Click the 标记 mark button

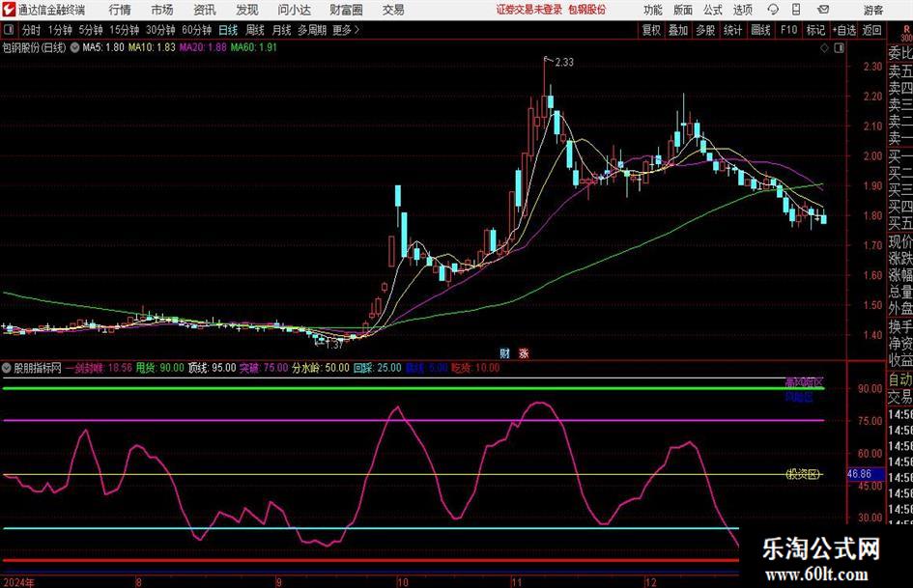click(815, 30)
